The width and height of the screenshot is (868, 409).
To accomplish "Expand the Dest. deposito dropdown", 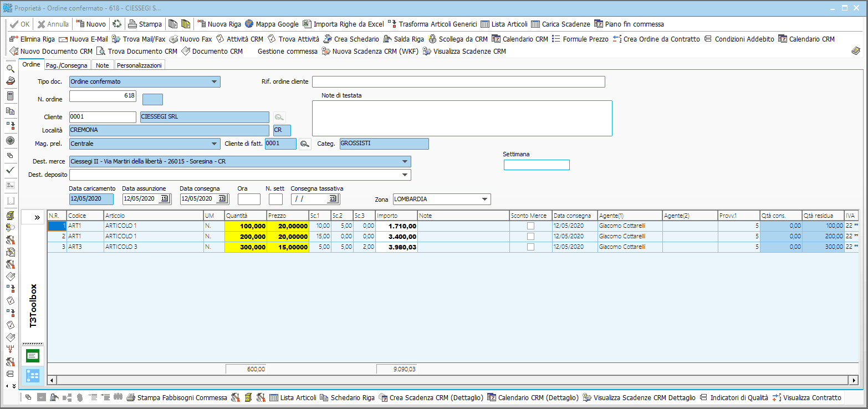I will pyautogui.click(x=405, y=175).
